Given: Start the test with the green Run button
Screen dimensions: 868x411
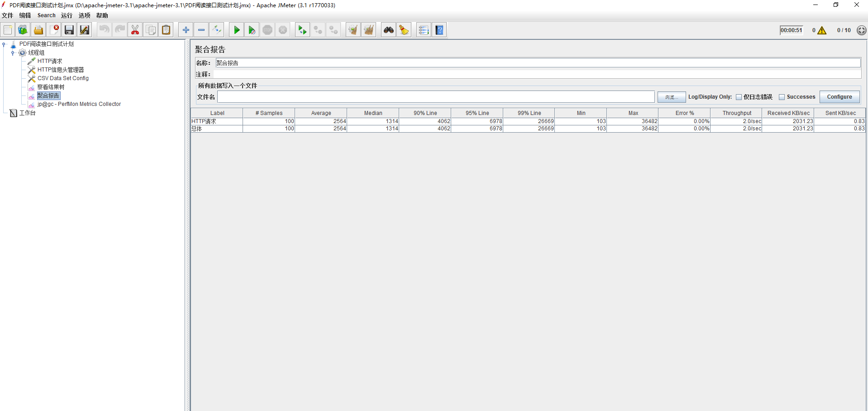Looking at the screenshot, I should click(x=236, y=30).
